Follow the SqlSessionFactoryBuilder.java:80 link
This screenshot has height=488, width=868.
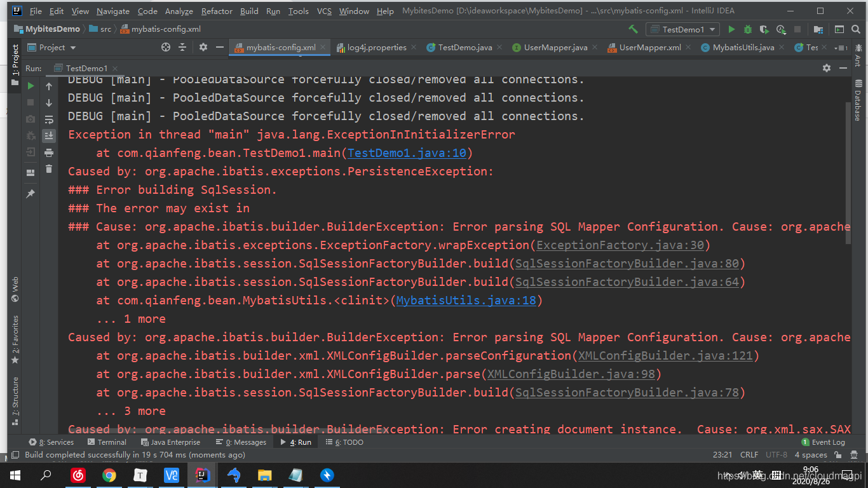[x=627, y=263]
